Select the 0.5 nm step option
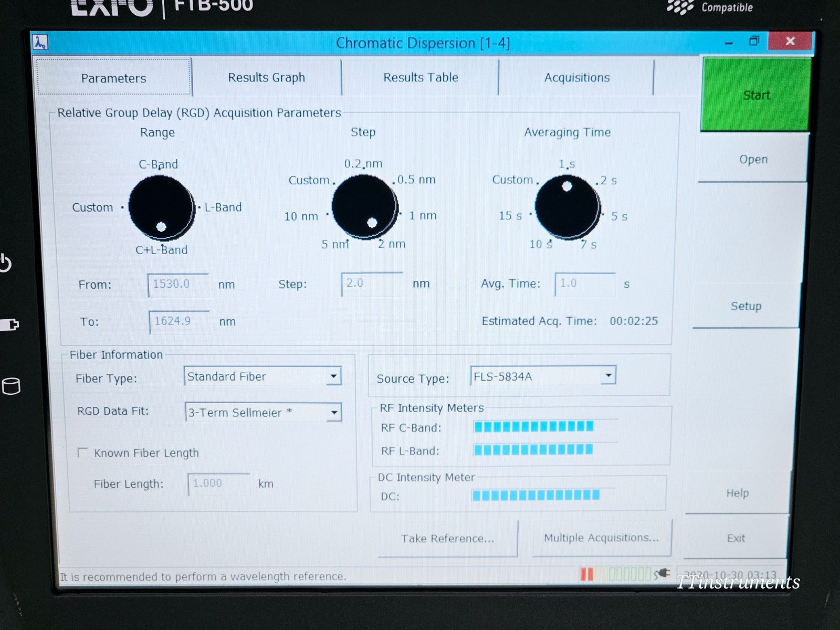The image size is (840, 630). point(415,180)
